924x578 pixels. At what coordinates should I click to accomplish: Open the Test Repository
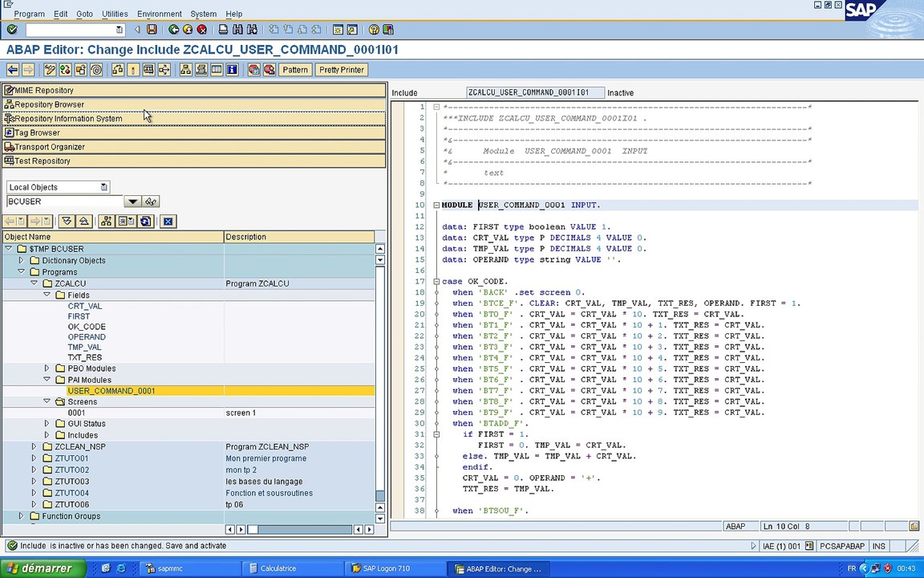pyautogui.click(x=194, y=161)
